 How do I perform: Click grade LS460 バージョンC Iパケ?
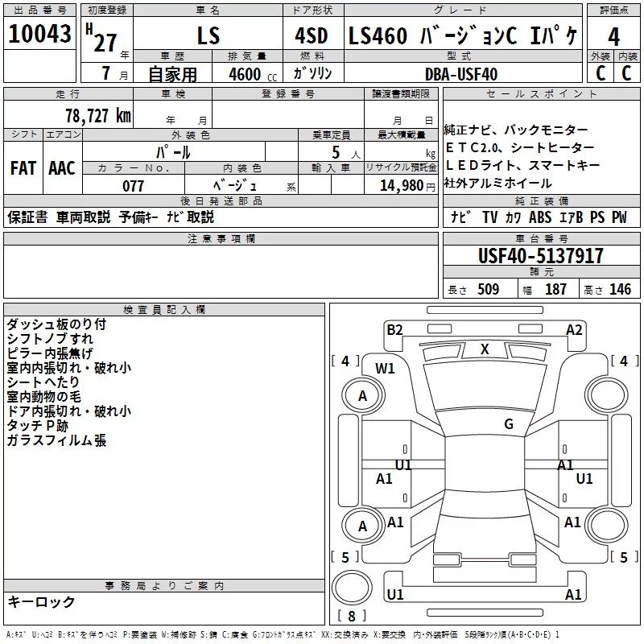463,35
